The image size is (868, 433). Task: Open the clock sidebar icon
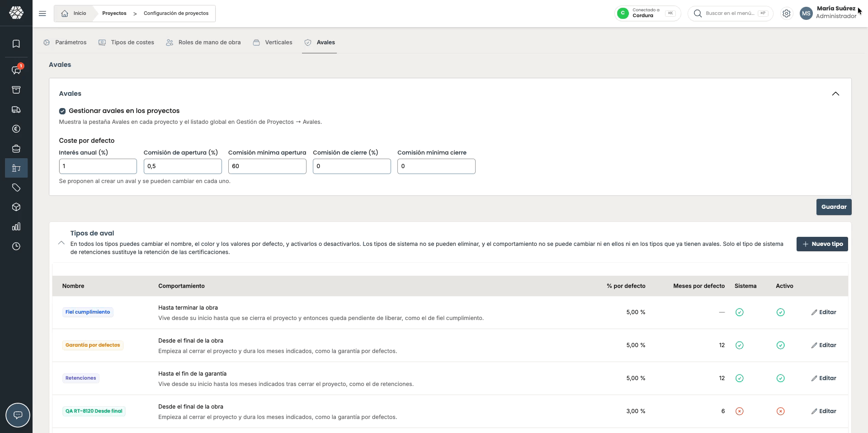[x=16, y=246]
